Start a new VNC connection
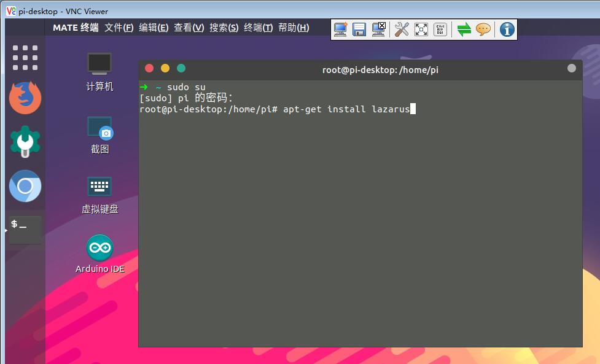The width and height of the screenshot is (600, 364). click(x=340, y=29)
